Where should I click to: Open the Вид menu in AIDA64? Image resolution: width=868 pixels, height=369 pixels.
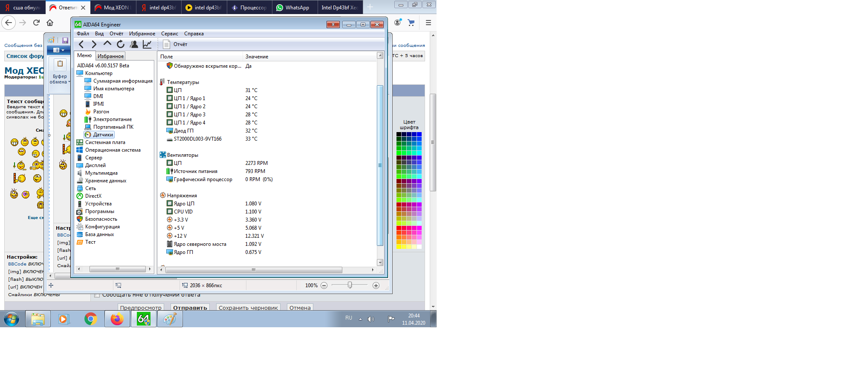[x=99, y=34]
